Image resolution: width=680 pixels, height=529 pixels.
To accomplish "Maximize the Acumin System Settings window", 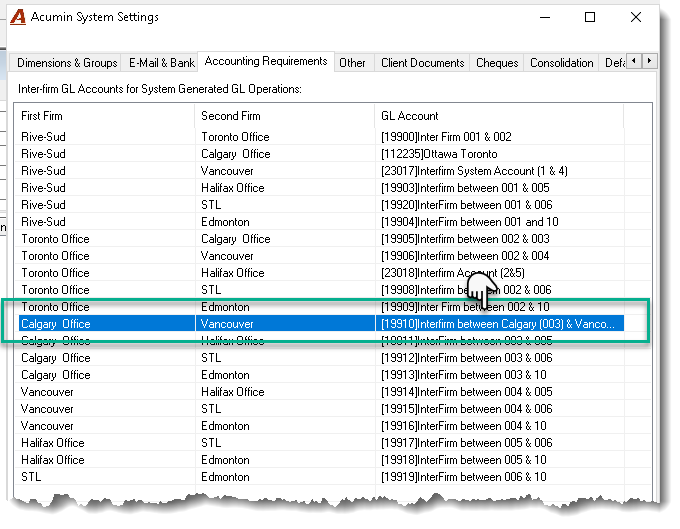I will coord(590,17).
